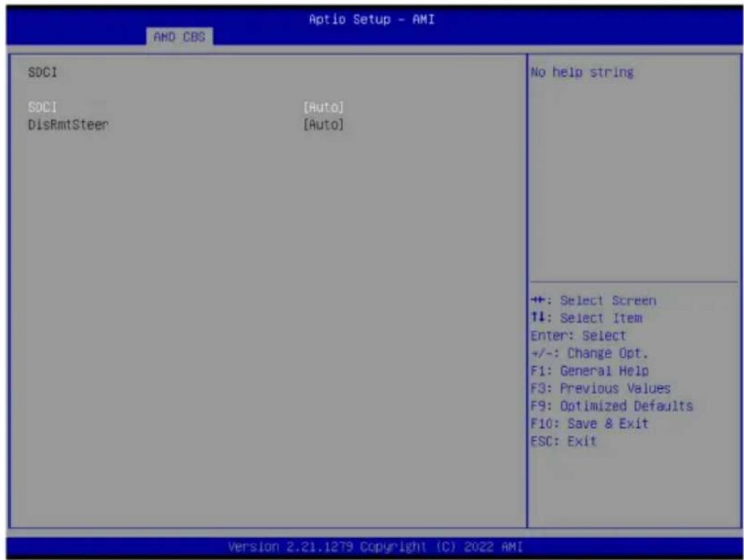
Task: Click the 'ESC: Exit' hint
Action: tap(563, 441)
